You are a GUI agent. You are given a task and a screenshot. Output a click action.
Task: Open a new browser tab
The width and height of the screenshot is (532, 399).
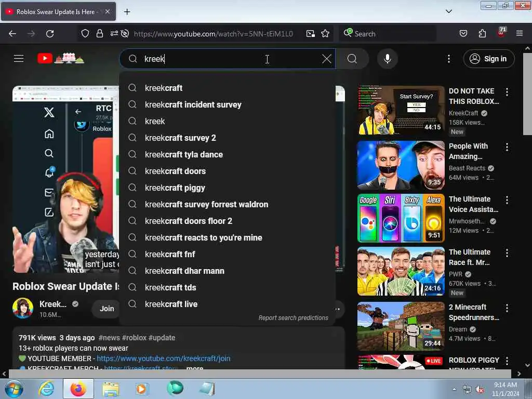[127, 12]
